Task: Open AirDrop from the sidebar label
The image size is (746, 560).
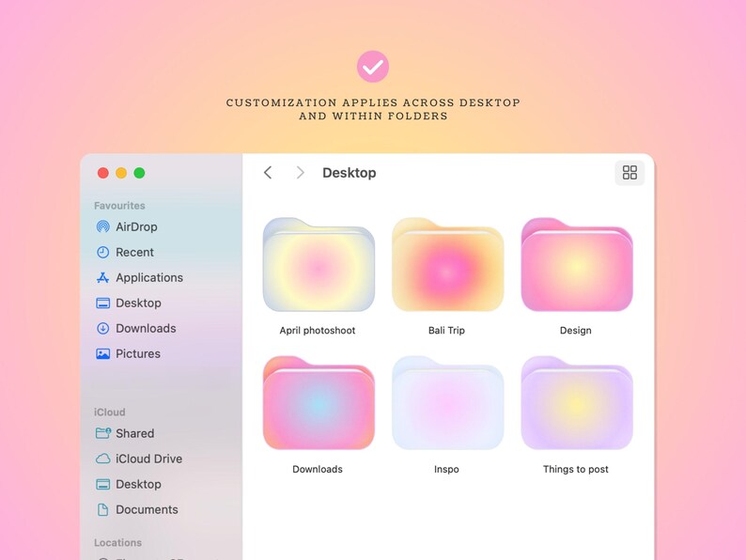Action: click(136, 227)
